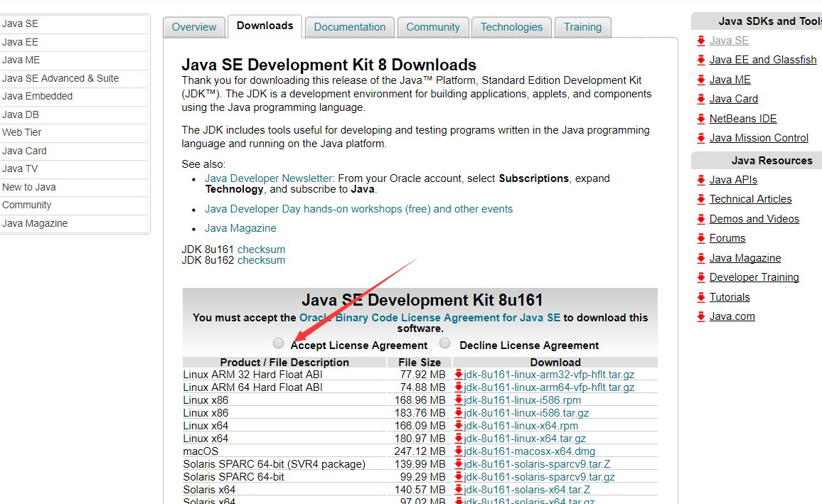Click download icon for solaris-sparcv9.tar.gz file
This screenshot has width=822, height=504.
[458, 477]
